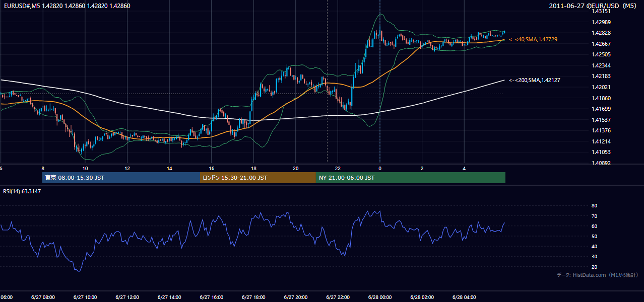The height and width of the screenshot is (302, 644).
Task: Click price axis label 1.41537
Action: point(601,120)
